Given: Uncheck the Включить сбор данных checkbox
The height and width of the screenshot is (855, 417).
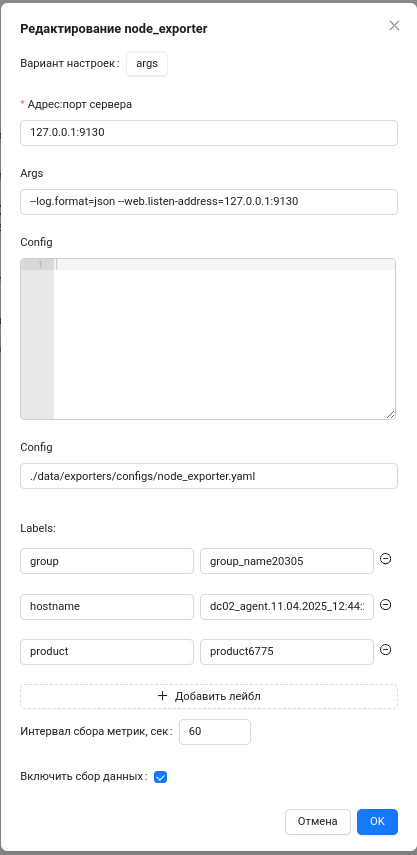Looking at the screenshot, I should tap(160, 777).
